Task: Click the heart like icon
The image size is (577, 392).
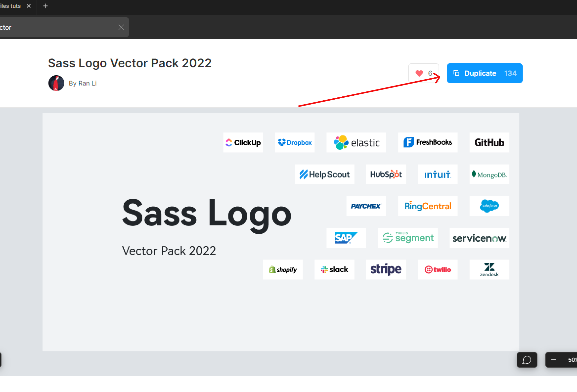Action: pos(419,73)
